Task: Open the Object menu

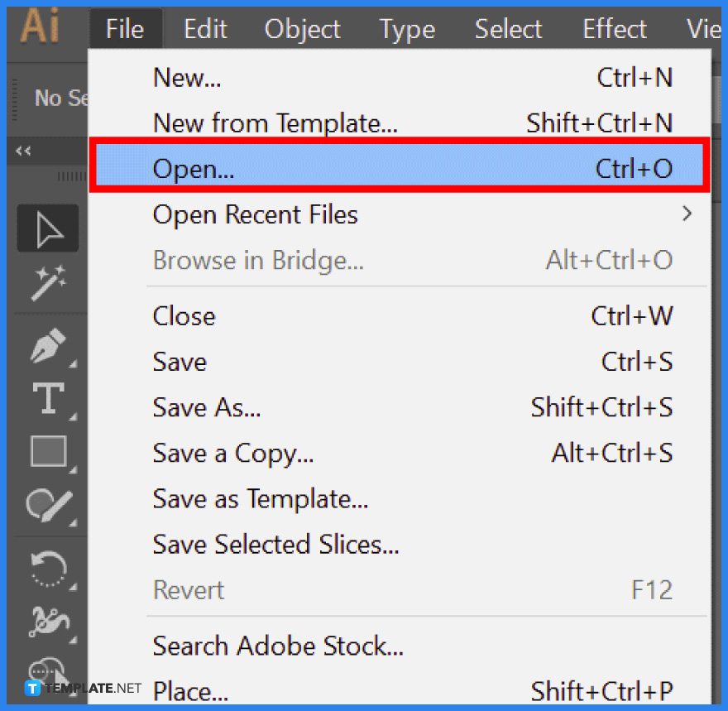Action: (x=302, y=29)
